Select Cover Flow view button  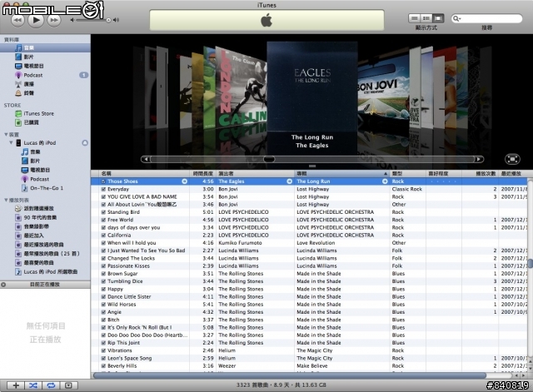438,18
